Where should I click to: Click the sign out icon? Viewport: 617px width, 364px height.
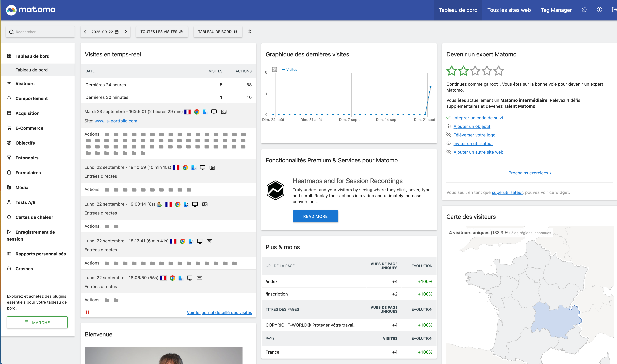point(614,10)
